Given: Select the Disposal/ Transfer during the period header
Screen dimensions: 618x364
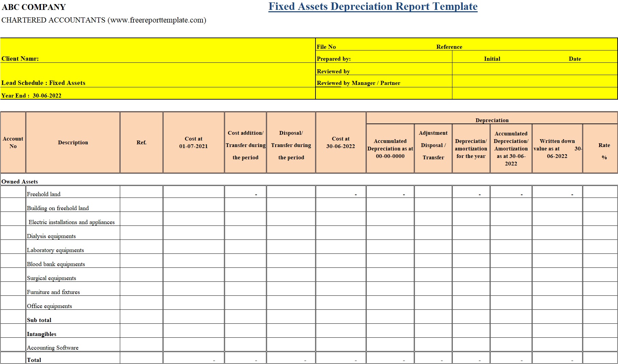Looking at the screenshot, I should point(291,143).
